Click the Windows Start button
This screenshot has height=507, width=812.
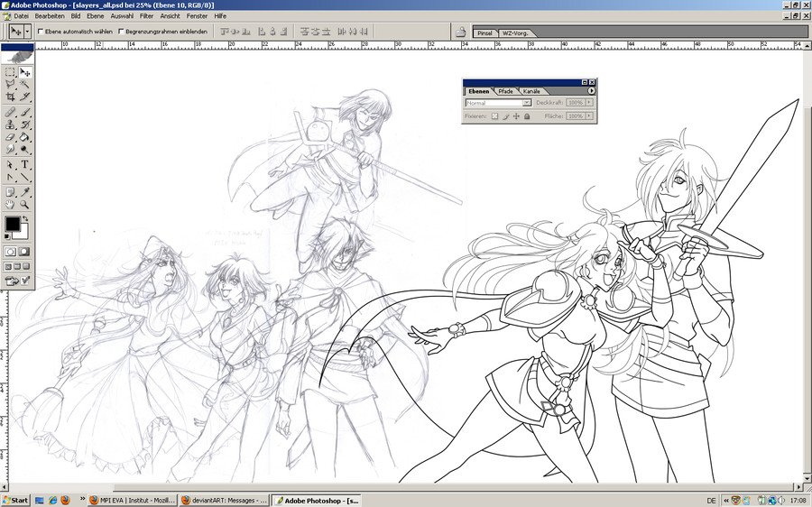tap(15, 501)
